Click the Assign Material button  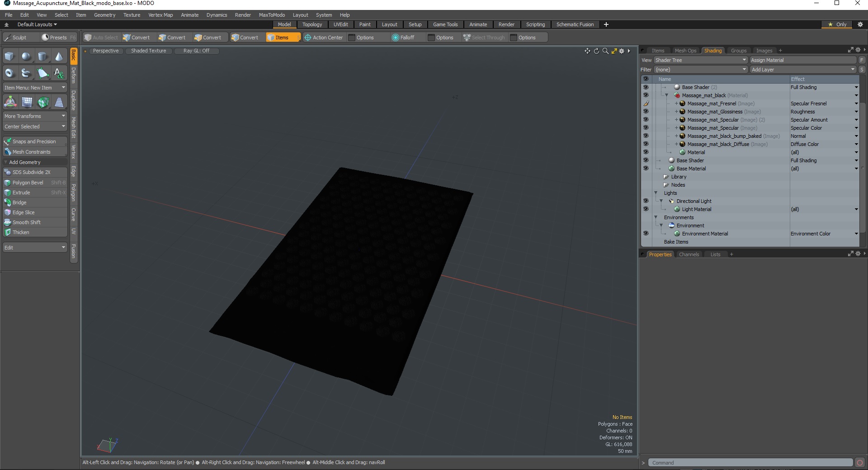pos(803,60)
